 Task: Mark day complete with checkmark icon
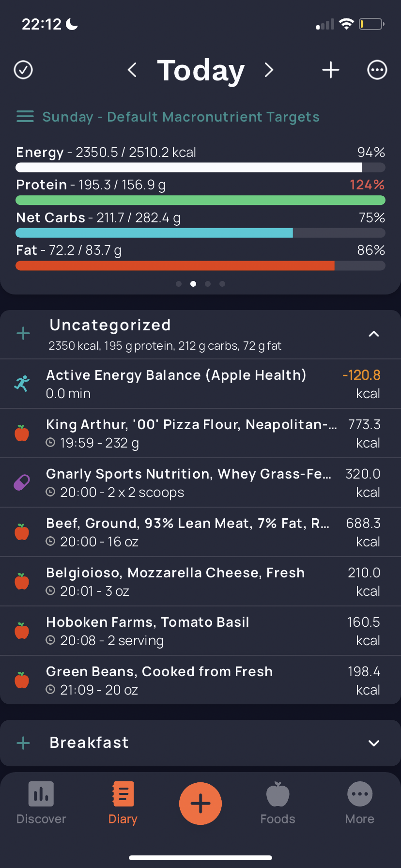coord(23,70)
